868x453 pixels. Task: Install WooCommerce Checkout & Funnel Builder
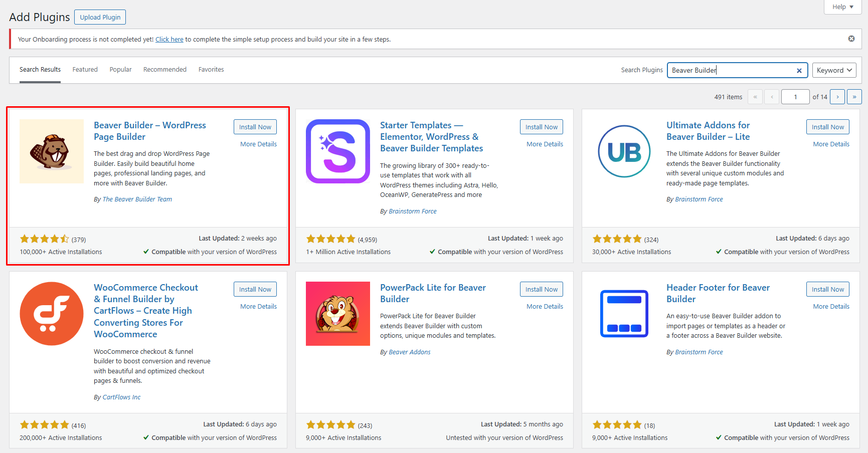(255, 289)
